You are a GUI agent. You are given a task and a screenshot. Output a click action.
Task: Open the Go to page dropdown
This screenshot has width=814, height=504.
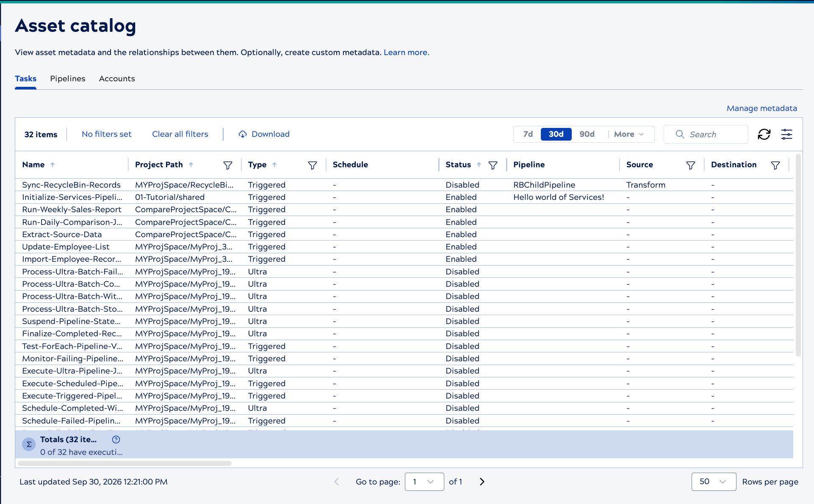[424, 482]
